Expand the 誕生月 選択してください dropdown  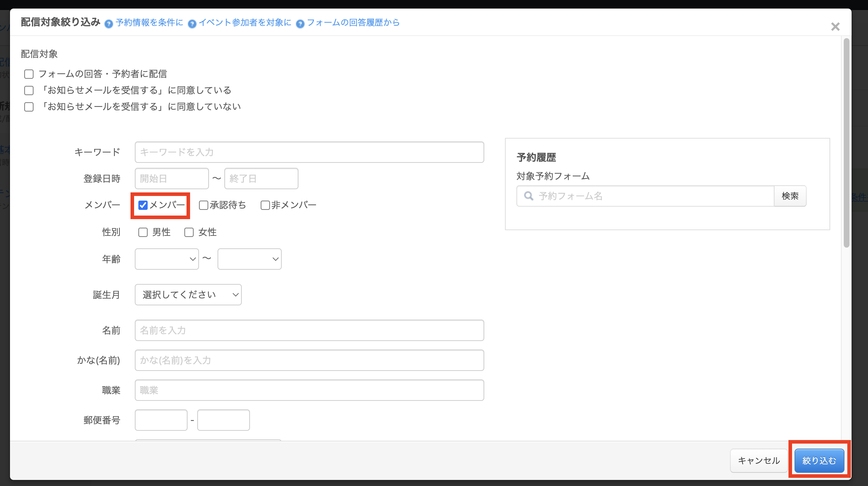[188, 295]
